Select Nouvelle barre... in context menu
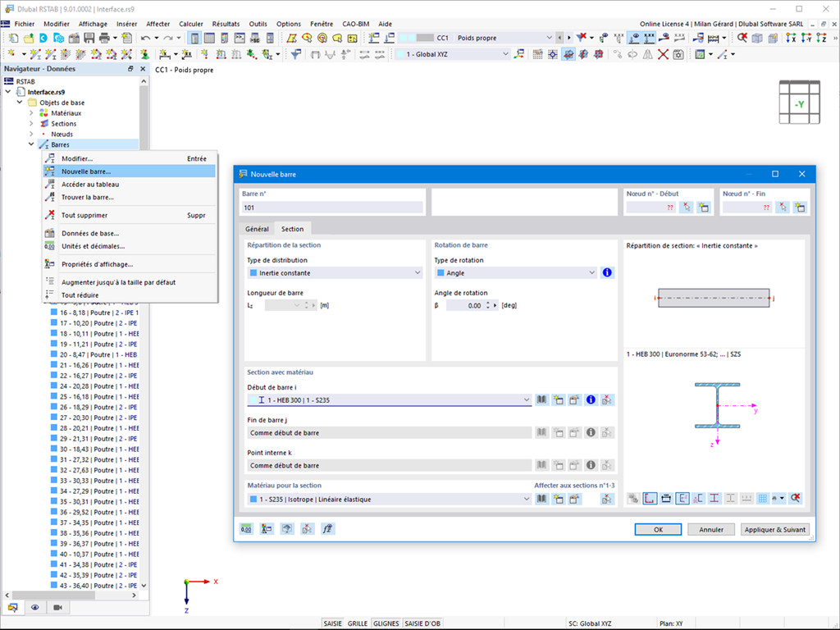Image resolution: width=840 pixels, height=630 pixels. [129, 171]
